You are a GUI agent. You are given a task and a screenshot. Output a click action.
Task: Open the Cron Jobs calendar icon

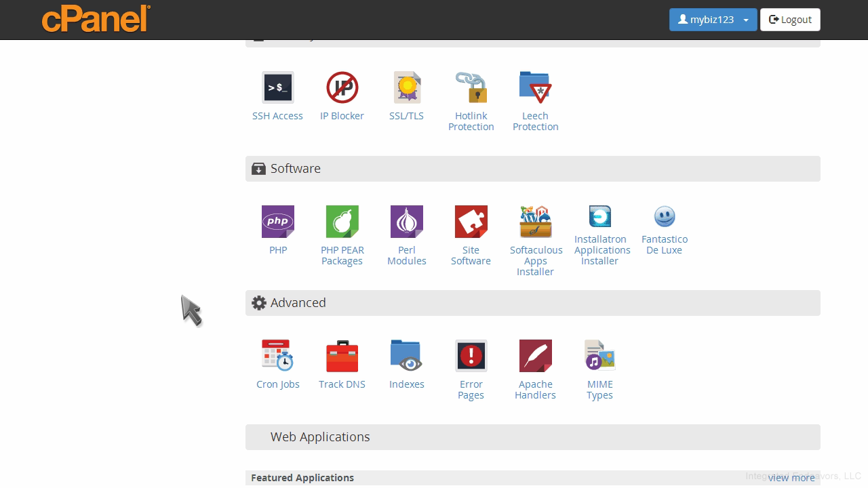tap(277, 356)
